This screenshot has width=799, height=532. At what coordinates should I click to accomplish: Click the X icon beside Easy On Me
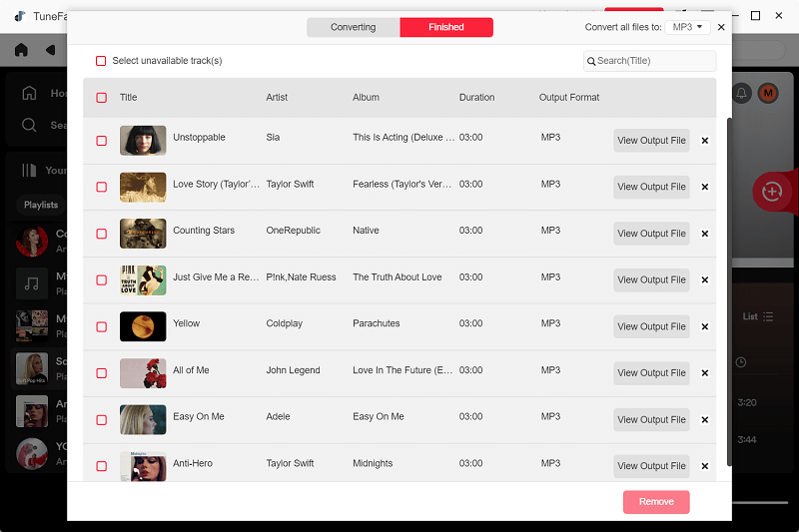pos(704,419)
